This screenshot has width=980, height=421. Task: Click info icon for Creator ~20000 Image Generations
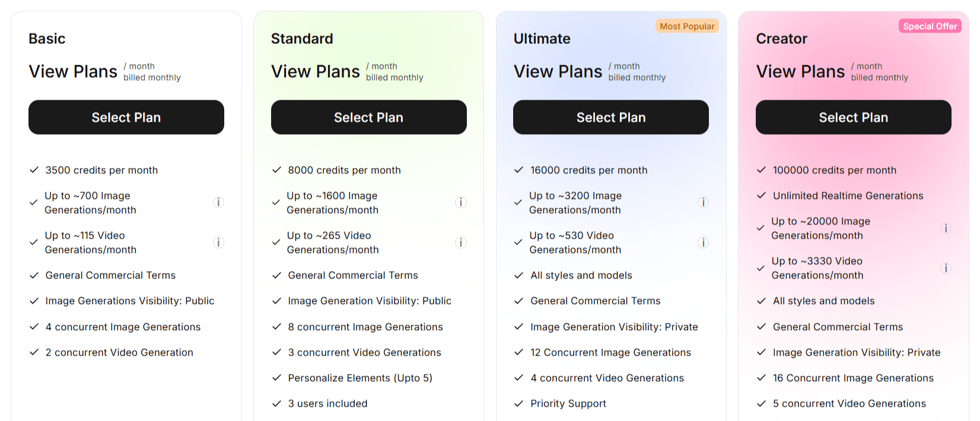tap(946, 228)
